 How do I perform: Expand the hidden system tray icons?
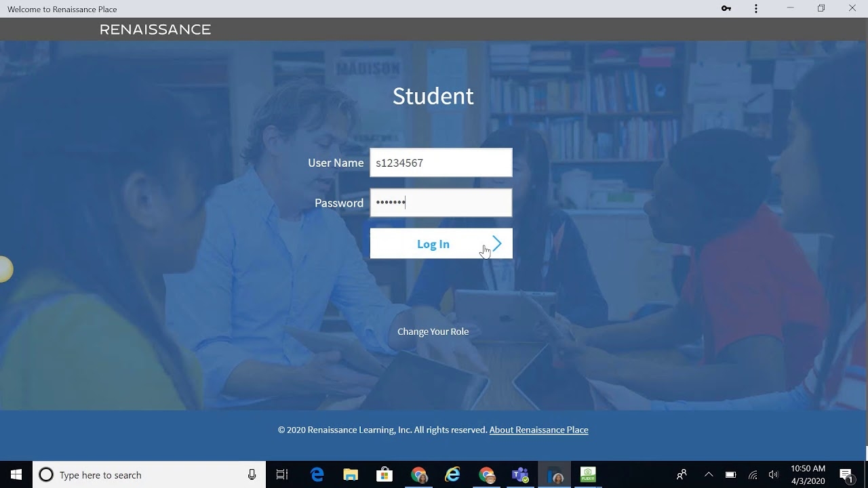click(x=708, y=474)
